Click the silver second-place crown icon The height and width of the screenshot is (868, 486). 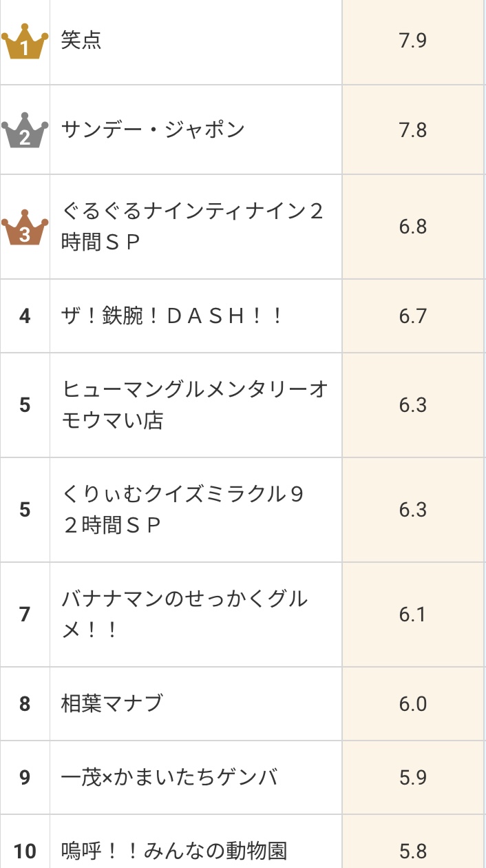click(25, 130)
